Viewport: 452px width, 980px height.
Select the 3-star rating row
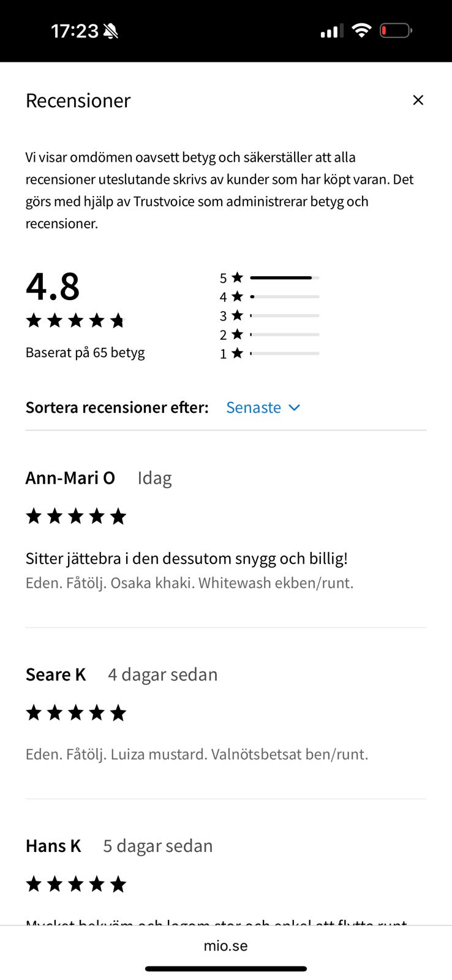pyautogui.click(x=269, y=316)
